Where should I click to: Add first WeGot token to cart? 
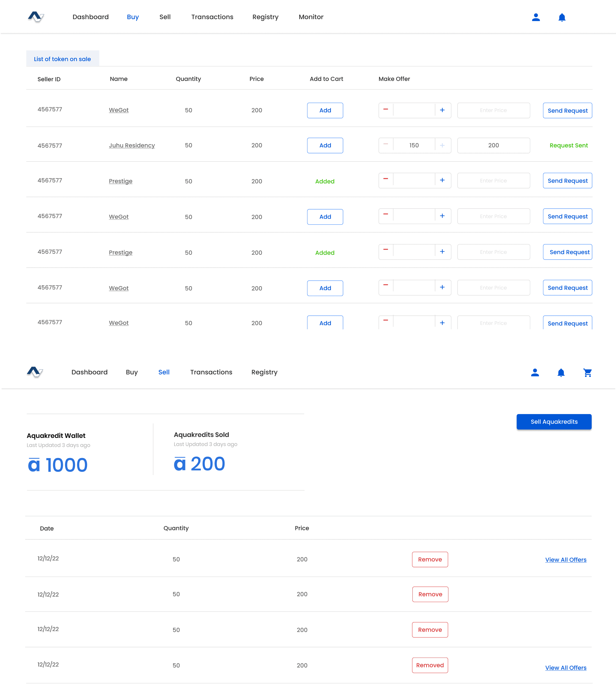click(x=325, y=110)
